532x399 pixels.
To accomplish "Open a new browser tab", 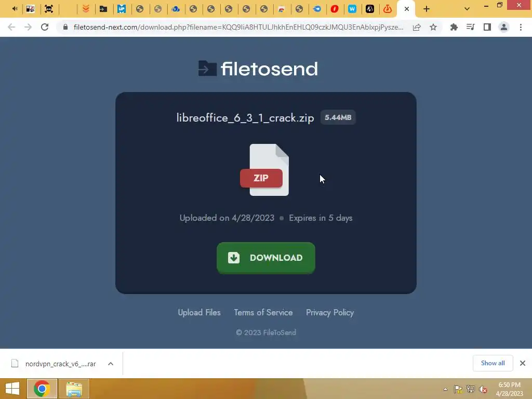I will coord(427,9).
